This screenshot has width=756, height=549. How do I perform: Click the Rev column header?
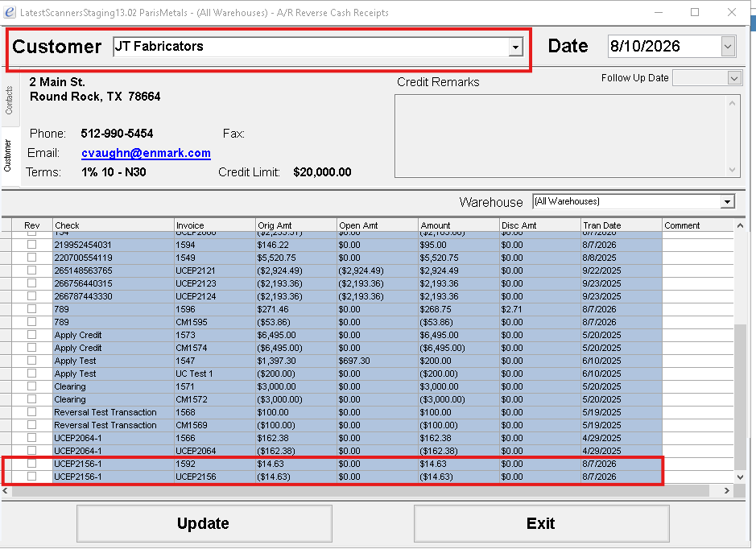coord(32,225)
